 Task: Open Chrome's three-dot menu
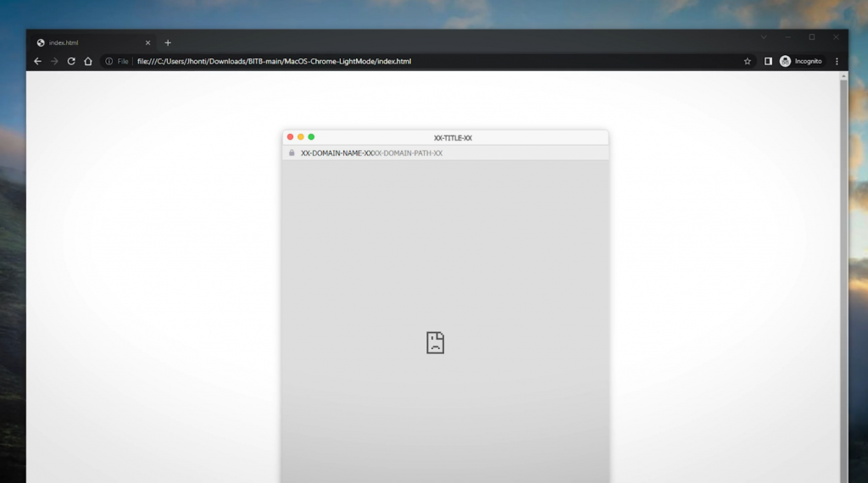point(837,61)
